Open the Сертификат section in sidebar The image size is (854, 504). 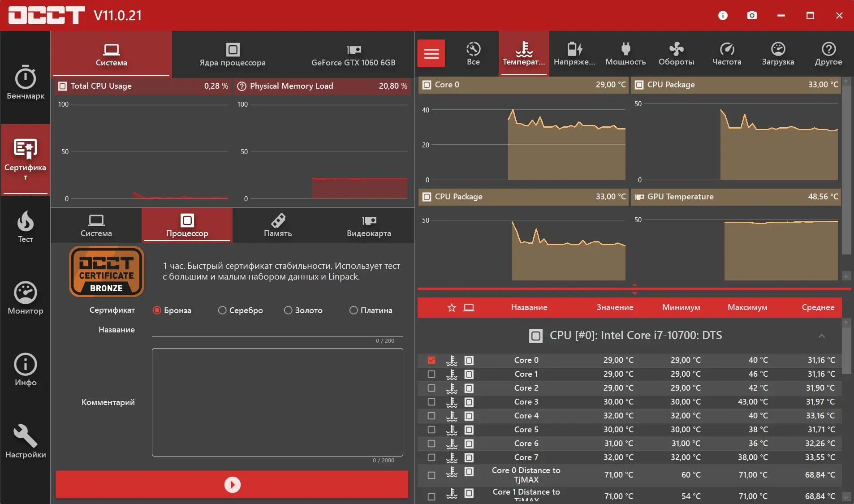pos(25,159)
